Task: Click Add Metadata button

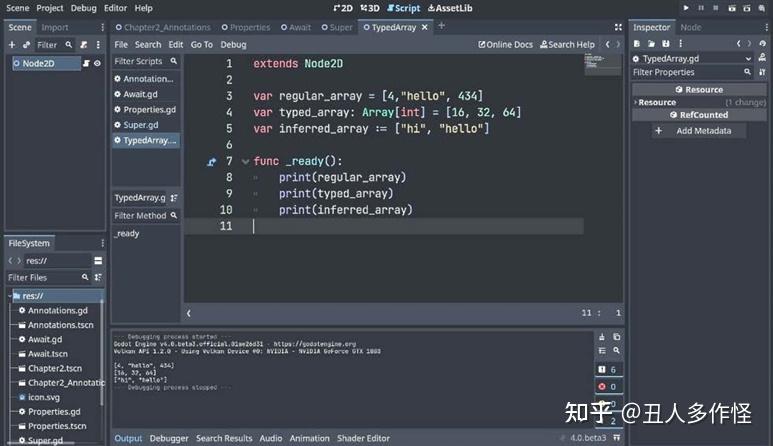Action: [698, 131]
